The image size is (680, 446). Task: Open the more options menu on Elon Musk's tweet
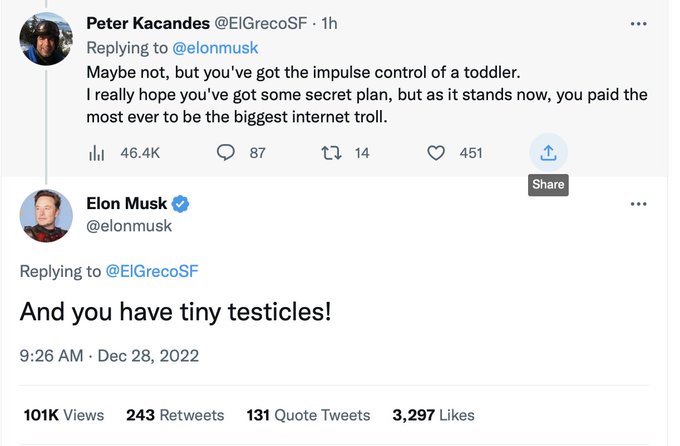point(638,204)
